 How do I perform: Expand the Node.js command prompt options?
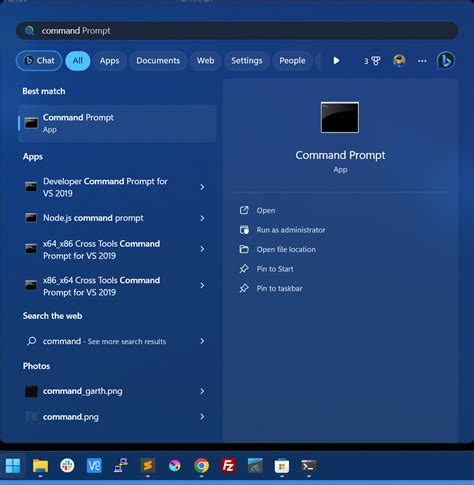(x=202, y=218)
